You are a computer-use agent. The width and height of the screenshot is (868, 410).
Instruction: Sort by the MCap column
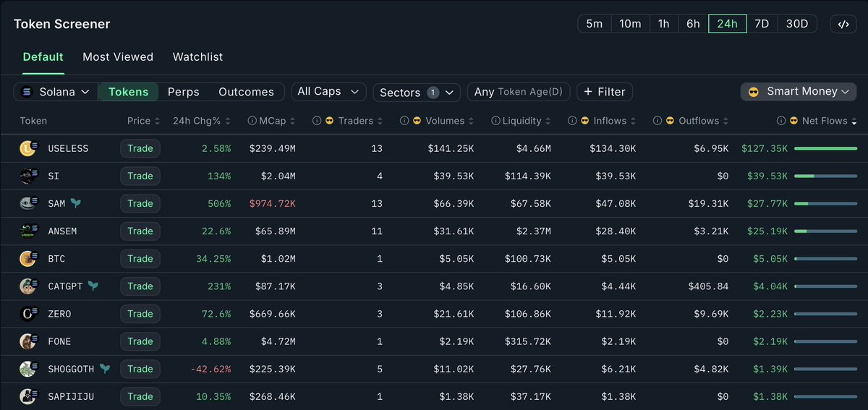pyautogui.click(x=276, y=121)
